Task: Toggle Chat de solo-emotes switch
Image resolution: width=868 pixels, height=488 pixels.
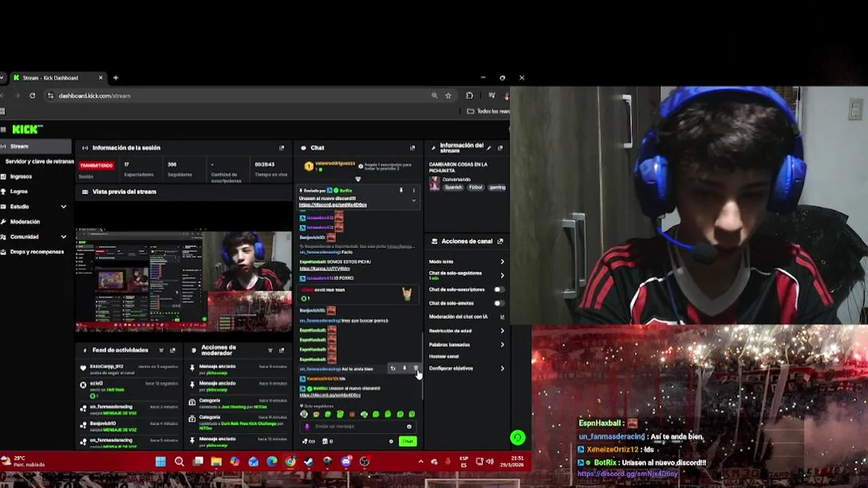Action: (499, 303)
